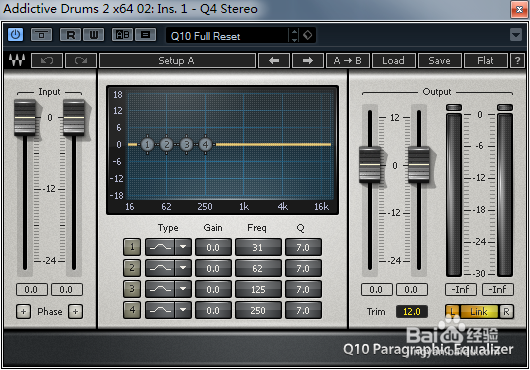This screenshot has width=530, height=370.
Task: Click the bypass effect button beside power
Action: pos(41,35)
